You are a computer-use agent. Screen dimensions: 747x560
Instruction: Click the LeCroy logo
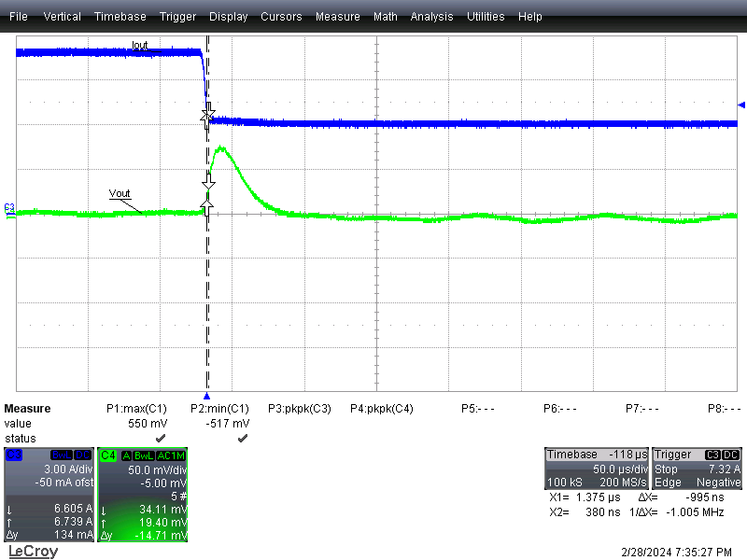click(x=32, y=552)
